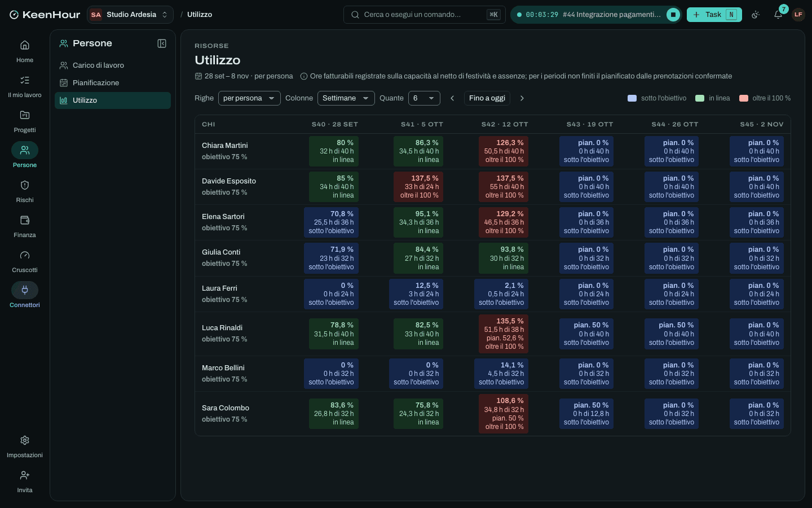Collapse the Persone side panel
Screen dimensions: 812x508
162,43
